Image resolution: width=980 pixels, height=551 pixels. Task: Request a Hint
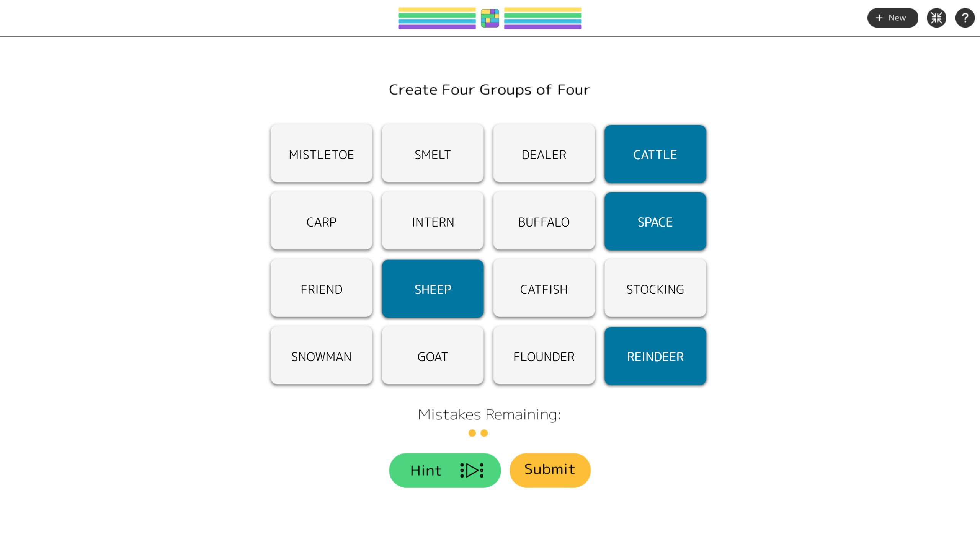445,470
